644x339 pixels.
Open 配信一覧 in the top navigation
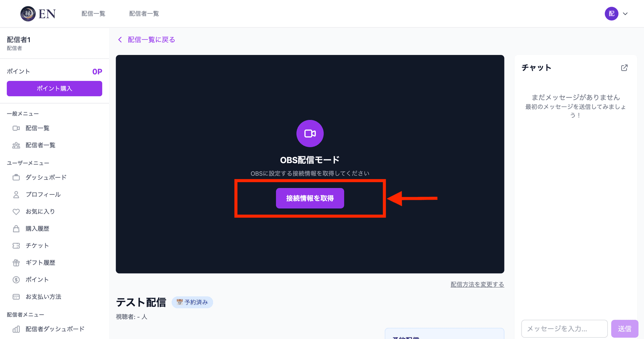(93, 14)
